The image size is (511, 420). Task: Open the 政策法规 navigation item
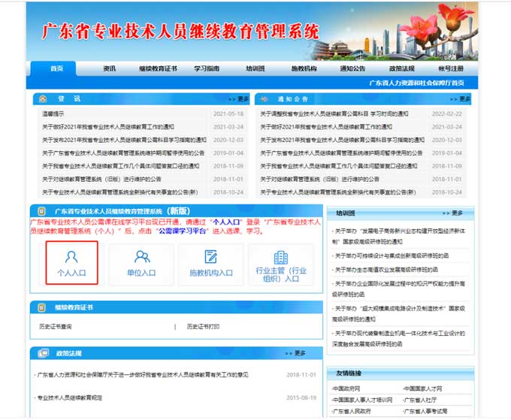402,68
